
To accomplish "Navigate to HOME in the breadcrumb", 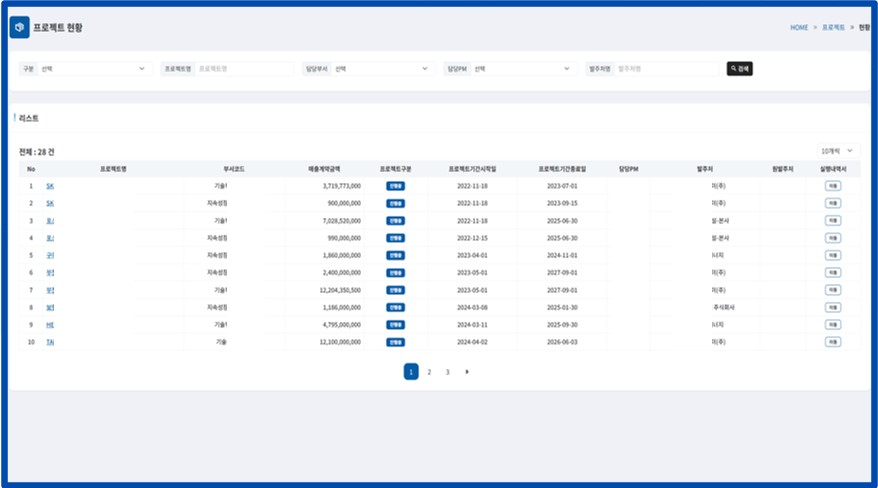I will pyautogui.click(x=799, y=28).
